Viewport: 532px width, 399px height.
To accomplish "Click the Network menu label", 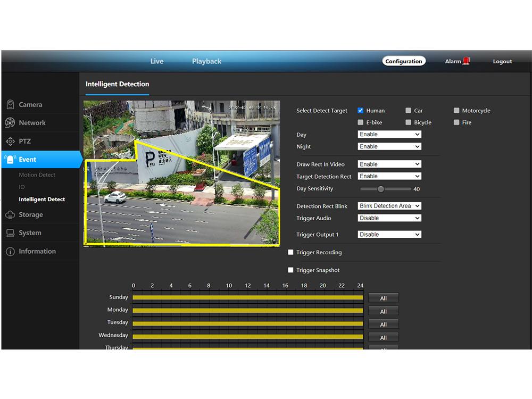I will coord(32,123).
